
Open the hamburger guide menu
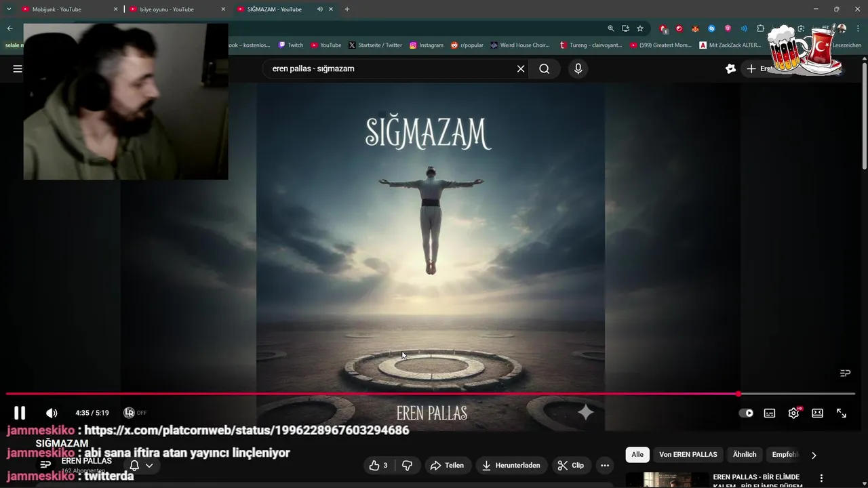pyautogui.click(x=18, y=68)
